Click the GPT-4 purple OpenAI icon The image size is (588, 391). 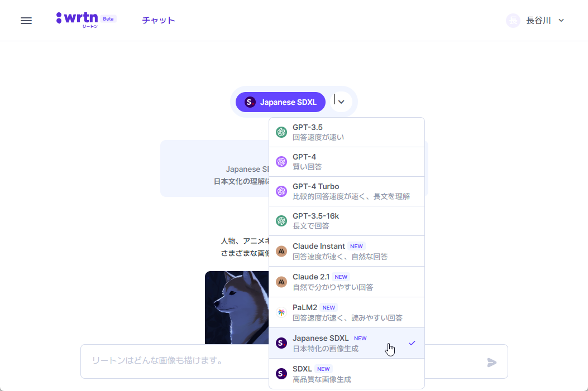(281, 162)
